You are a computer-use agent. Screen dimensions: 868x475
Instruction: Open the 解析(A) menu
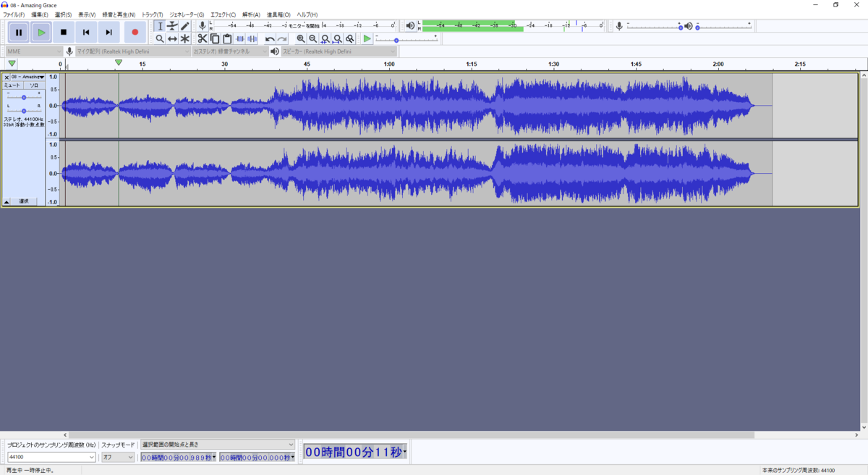[251, 14]
